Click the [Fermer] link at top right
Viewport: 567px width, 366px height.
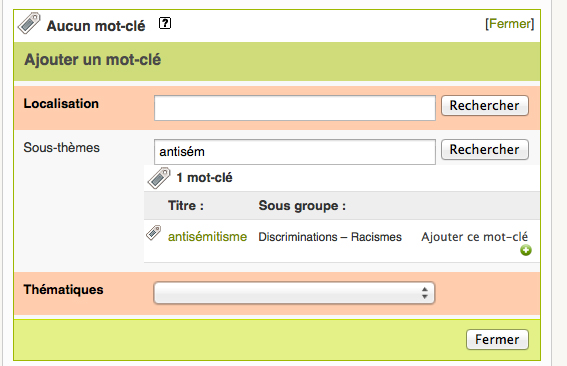[510, 24]
